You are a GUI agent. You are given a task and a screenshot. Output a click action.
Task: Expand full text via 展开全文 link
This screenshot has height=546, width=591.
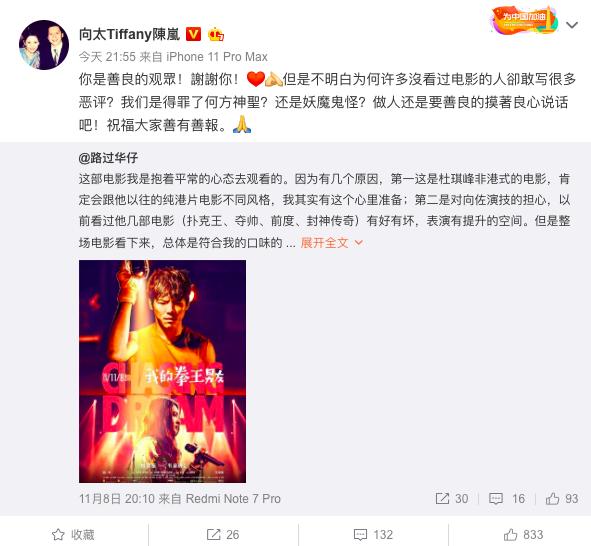click(324, 243)
